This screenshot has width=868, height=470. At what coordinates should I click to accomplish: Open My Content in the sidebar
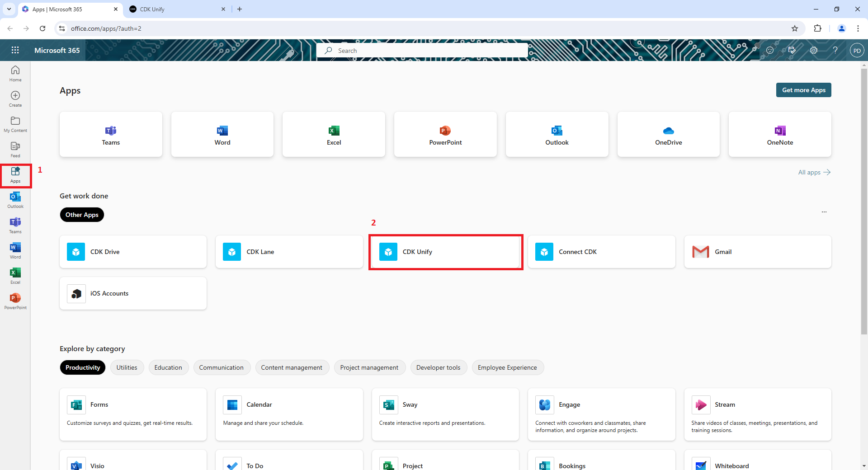(15, 124)
